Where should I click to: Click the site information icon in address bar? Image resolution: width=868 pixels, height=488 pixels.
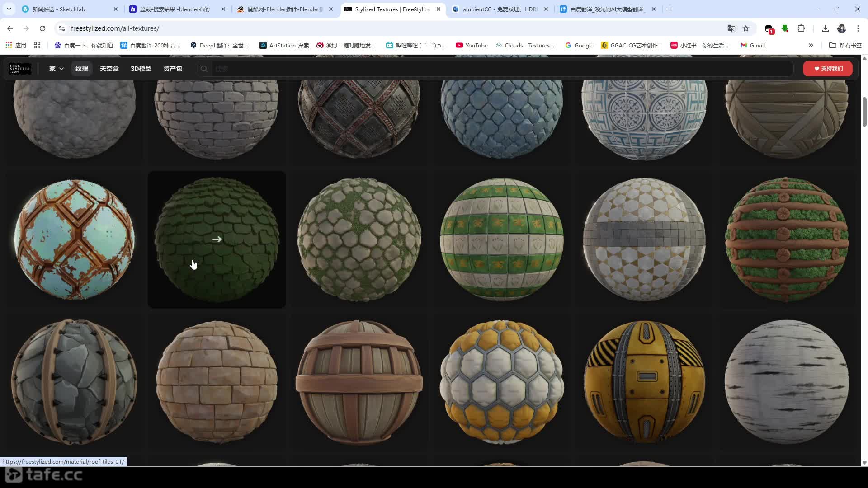62,28
